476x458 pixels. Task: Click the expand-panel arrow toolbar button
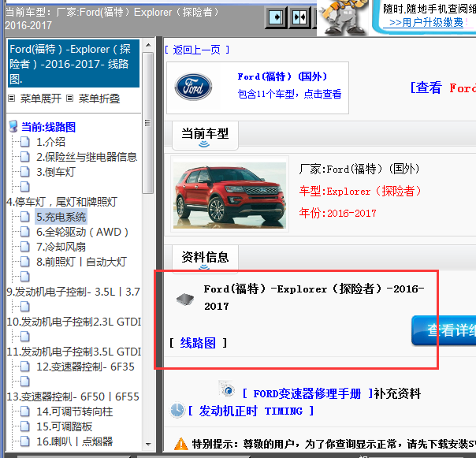[276, 17]
